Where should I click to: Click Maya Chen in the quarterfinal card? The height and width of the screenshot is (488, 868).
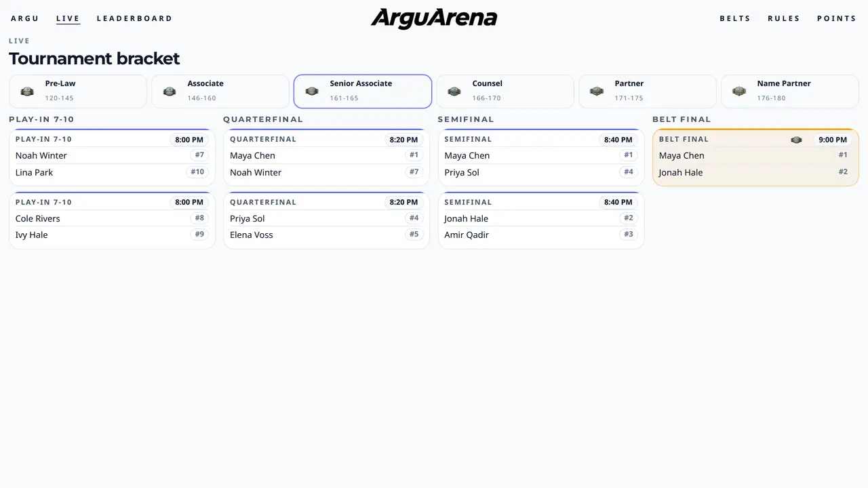click(x=252, y=155)
